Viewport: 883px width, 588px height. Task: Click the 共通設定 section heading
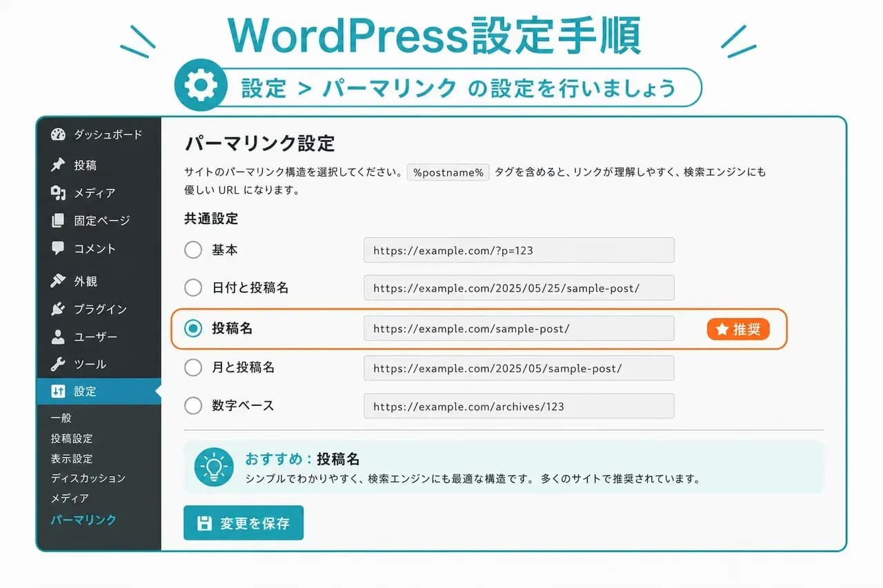click(211, 219)
